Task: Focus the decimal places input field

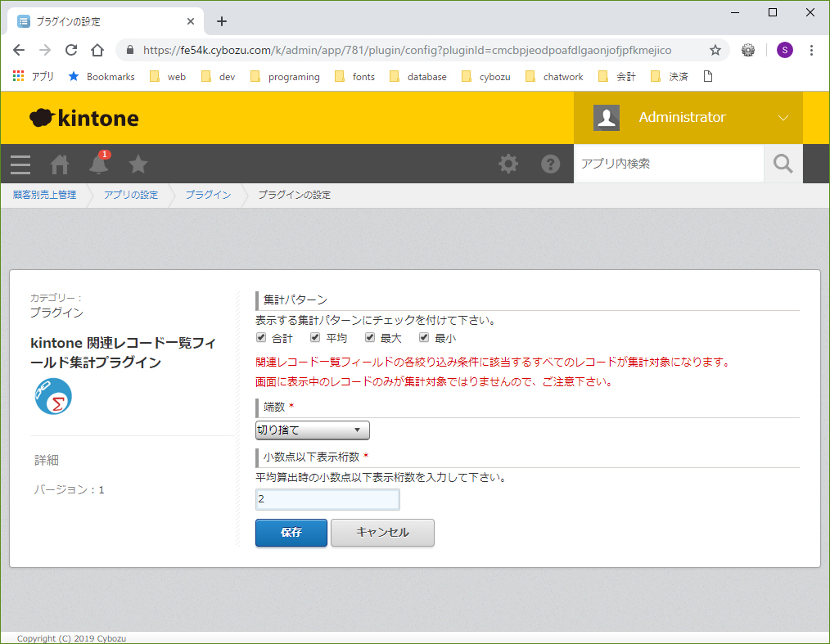Action: (x=327, y=499)
